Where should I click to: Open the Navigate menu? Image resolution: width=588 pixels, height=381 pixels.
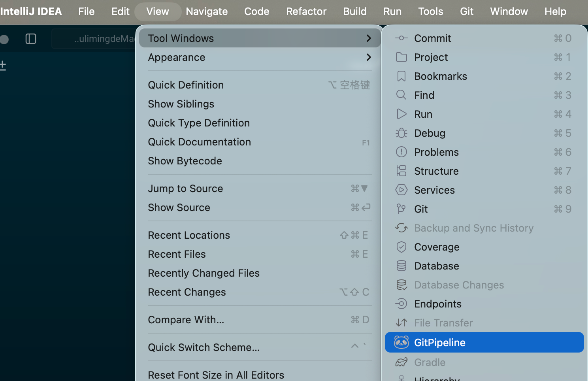pyautogui.click(x=207, y=11)
